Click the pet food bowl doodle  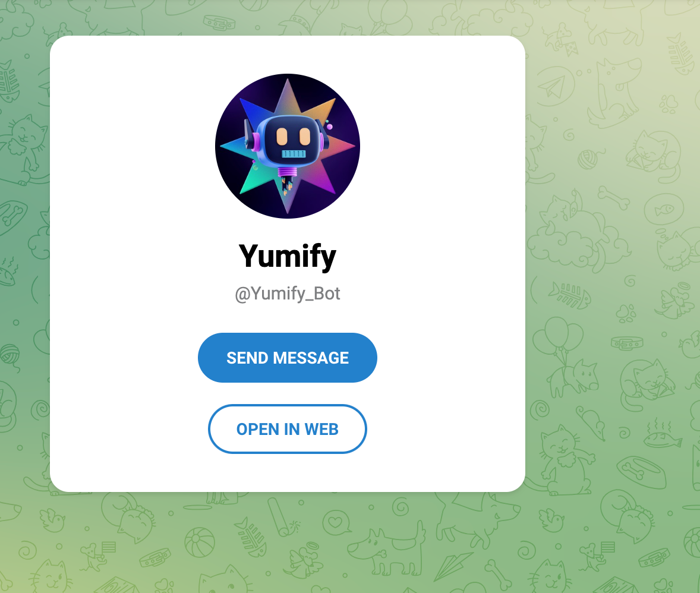(x=642, y=472)
